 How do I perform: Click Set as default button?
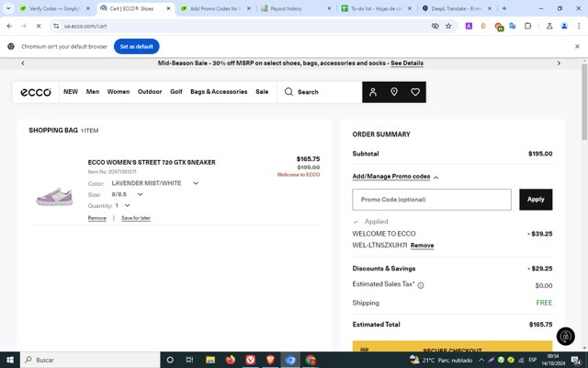click(137, 47)
